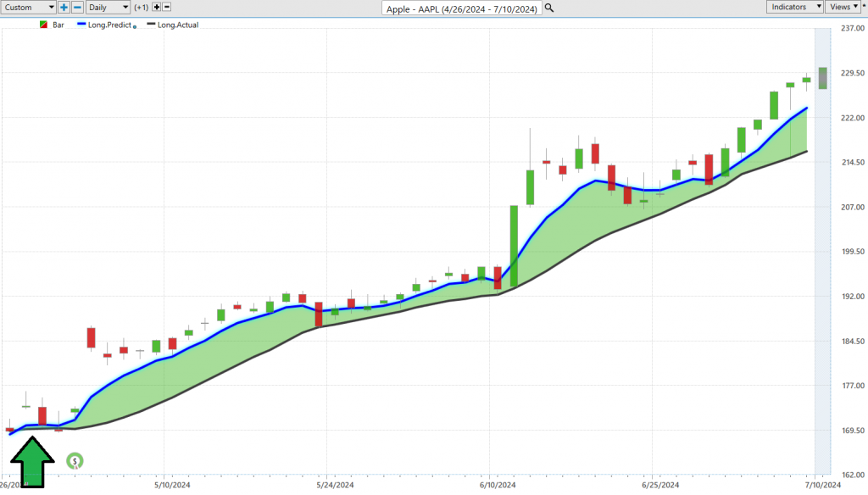Screen dimensions: 868x495
Task: Click the blue minus zoom-out button
Action: (x=78, y=7)
